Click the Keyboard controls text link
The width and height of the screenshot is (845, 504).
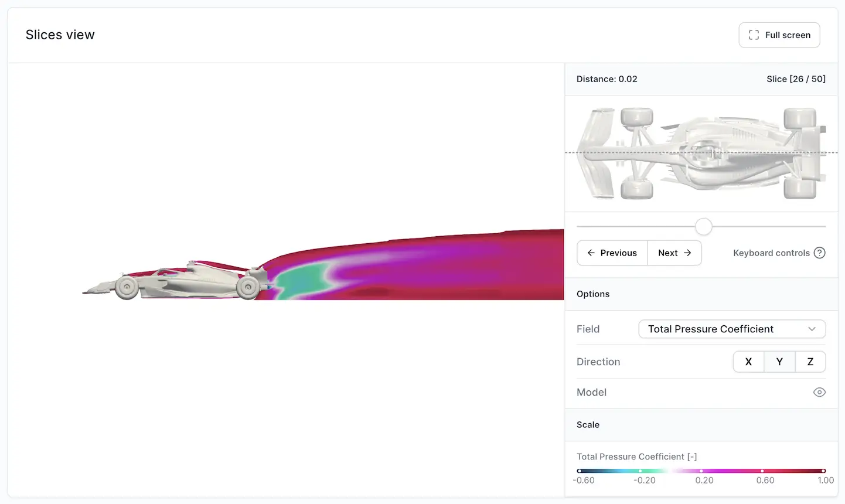(771, 253)
